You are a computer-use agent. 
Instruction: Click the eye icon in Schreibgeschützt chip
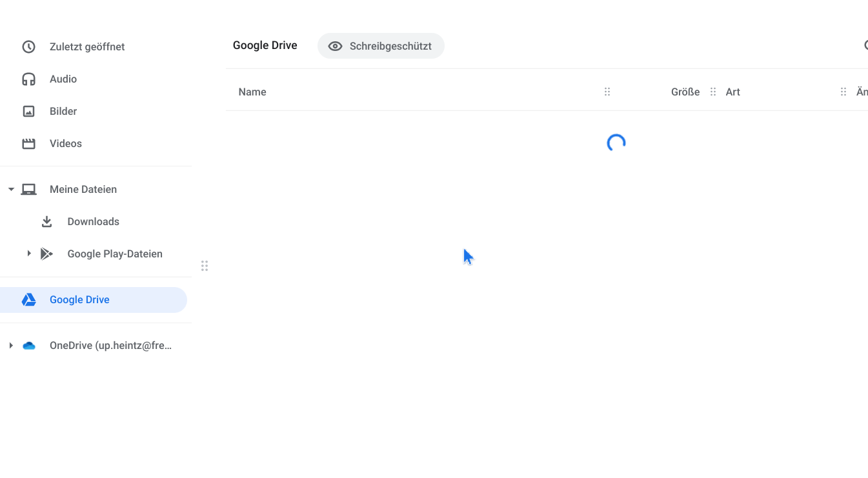335,46
